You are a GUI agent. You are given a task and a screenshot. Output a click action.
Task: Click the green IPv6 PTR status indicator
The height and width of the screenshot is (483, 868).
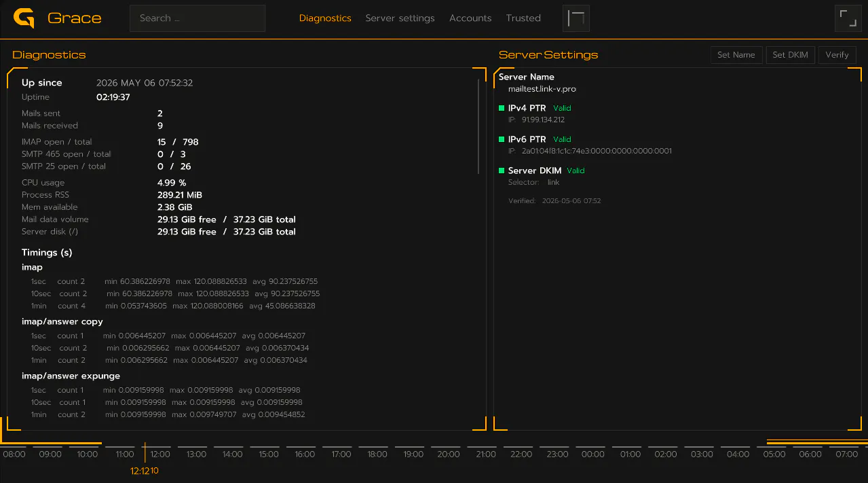pos(502,139)
